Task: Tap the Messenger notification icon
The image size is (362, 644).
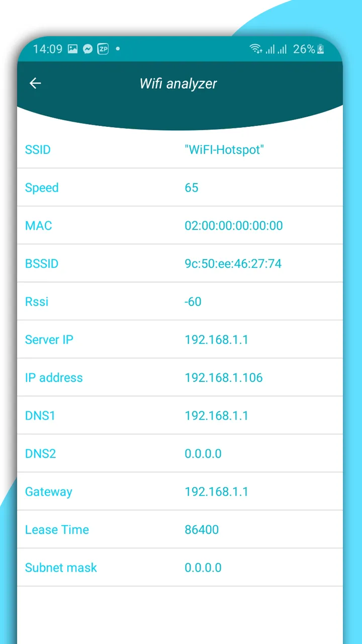Action: tap(87, 49)
